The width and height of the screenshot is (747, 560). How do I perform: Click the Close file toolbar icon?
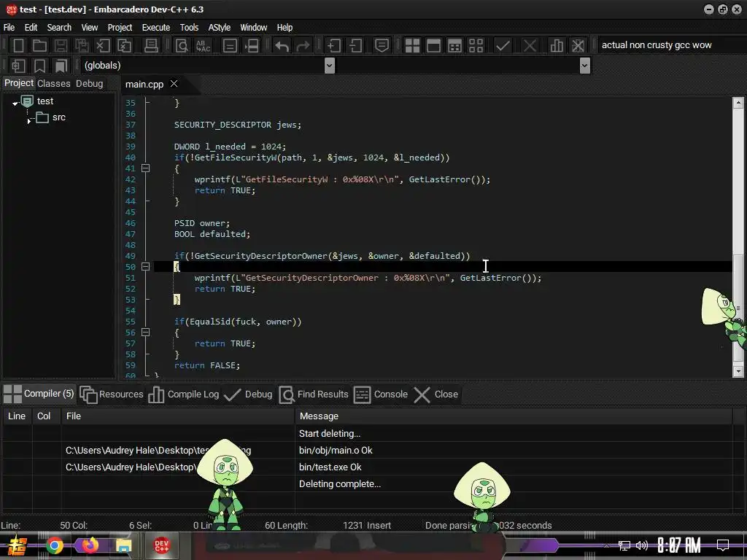coord(103,46)
